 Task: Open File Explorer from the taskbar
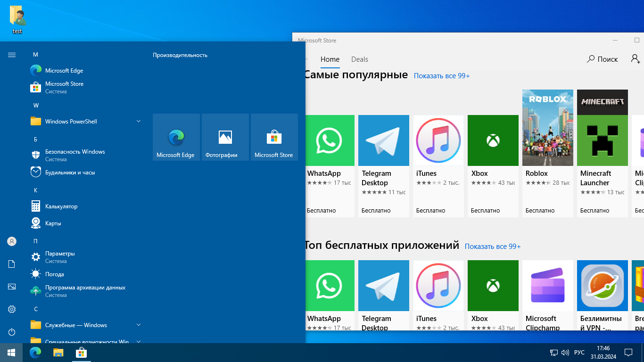pyautogui.click(x=58, y=353)
